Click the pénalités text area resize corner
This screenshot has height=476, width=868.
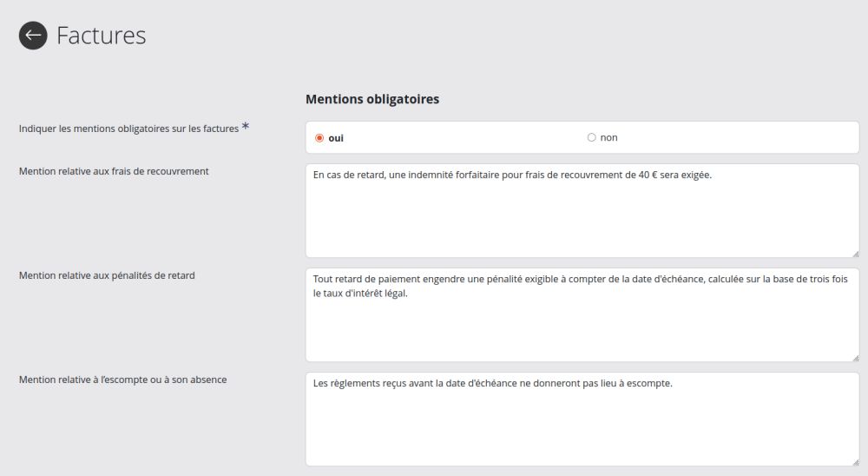pos(855,357)
